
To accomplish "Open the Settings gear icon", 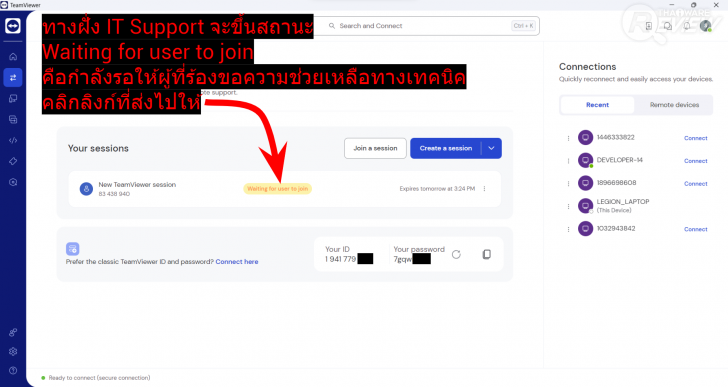I will pyautogui.click(x=13, y=351).
